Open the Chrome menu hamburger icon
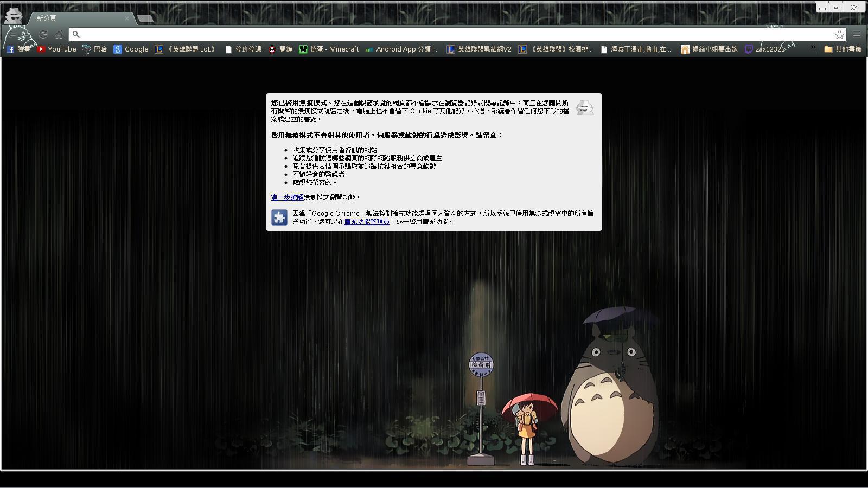Screen dimensions: 868x488 [x=857, y=35]
